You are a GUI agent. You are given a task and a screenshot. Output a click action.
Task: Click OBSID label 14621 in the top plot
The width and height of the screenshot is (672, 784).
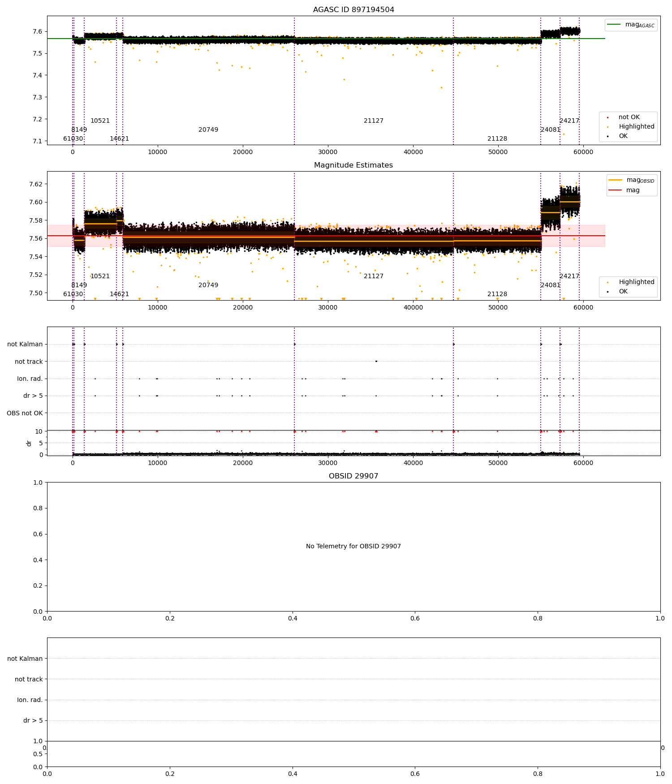click(x=119, y=139)
